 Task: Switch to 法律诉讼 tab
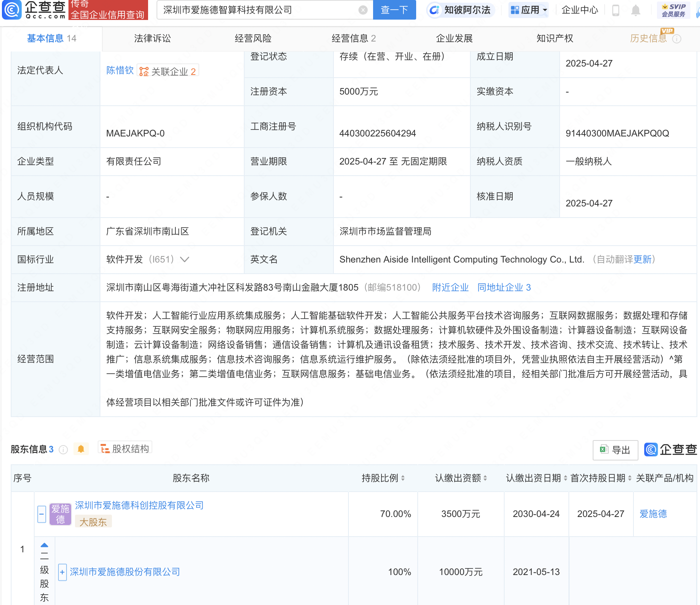click(x=152, y=38)
